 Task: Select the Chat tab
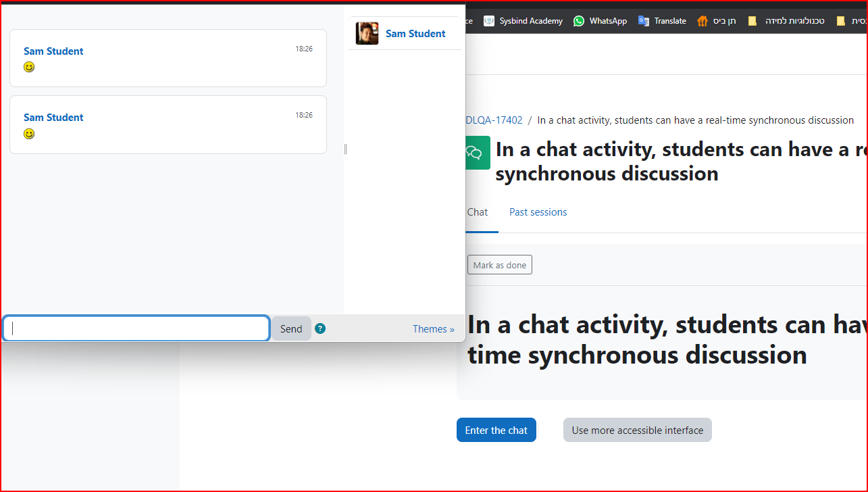(x=478, y=212)
